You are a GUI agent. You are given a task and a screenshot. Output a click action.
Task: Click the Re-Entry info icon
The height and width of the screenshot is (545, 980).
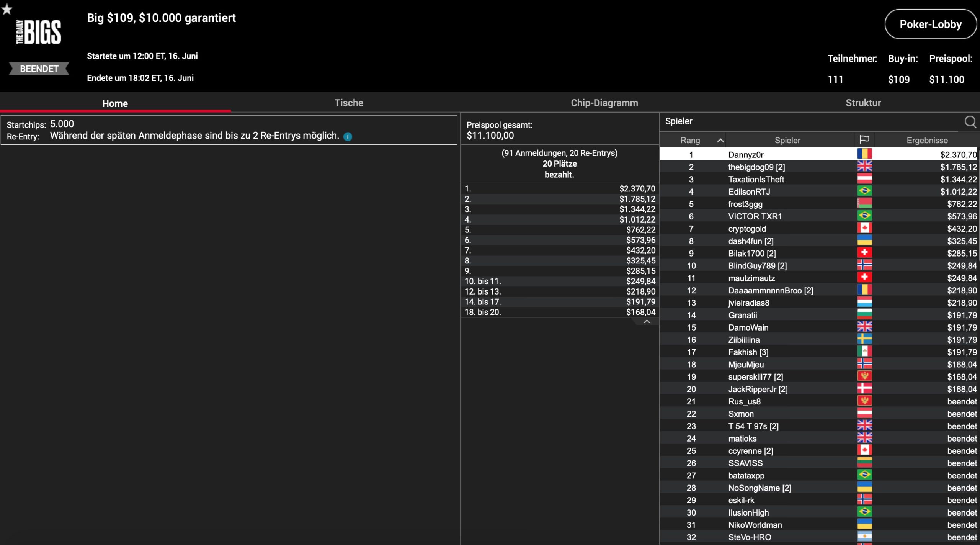(348, 137)
